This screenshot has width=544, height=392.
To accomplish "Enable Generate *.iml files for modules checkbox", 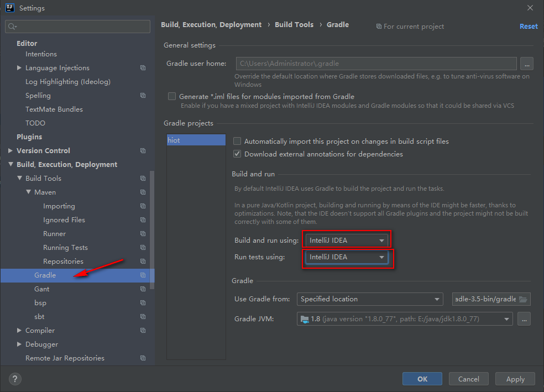I will [x=172, y=96].
